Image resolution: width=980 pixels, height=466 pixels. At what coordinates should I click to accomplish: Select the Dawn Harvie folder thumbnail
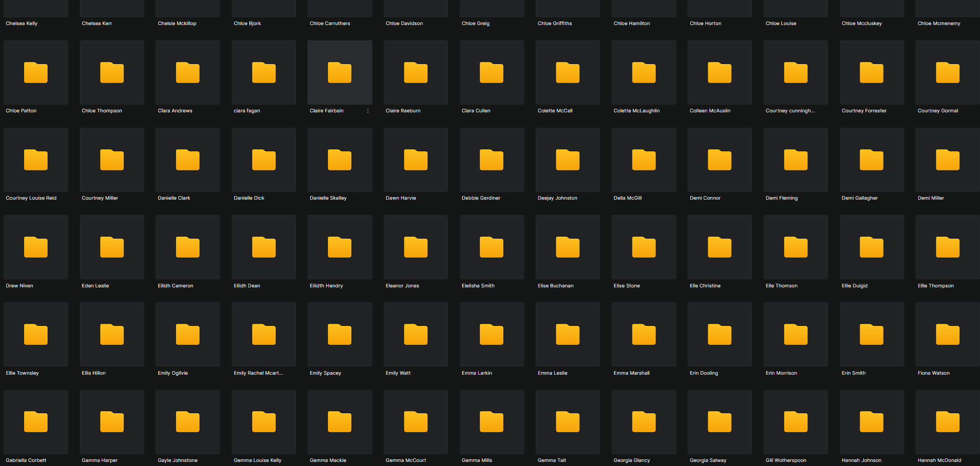tap(415, 160)
